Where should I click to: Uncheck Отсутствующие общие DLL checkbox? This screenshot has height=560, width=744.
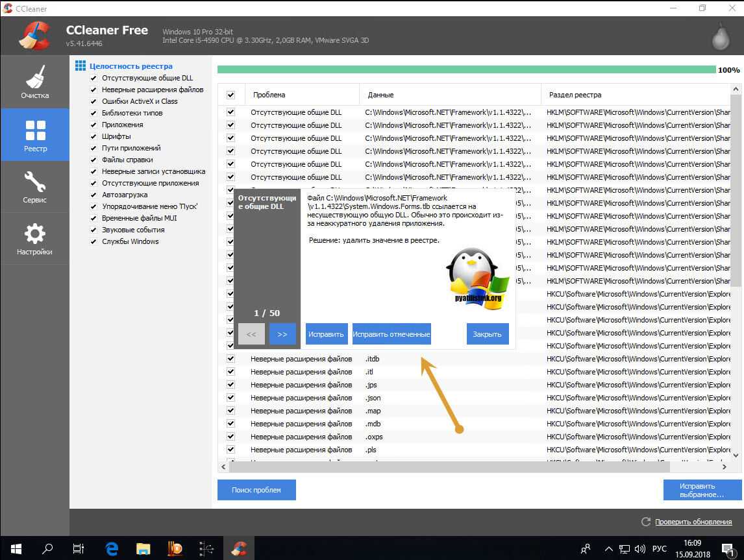click(93, 78)
